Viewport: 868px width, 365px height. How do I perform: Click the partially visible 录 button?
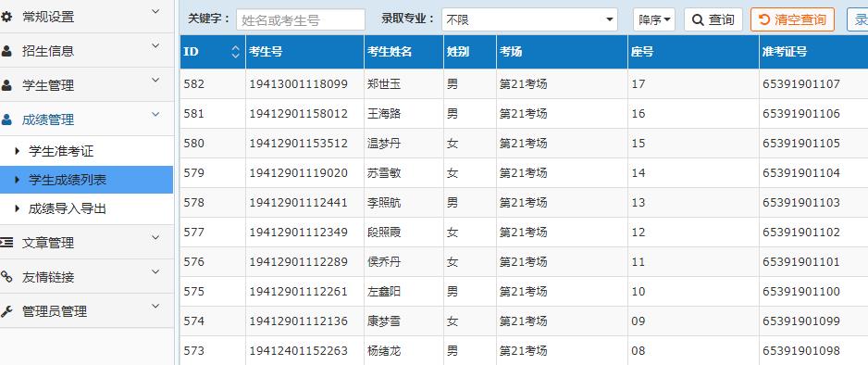click(858, 20)
